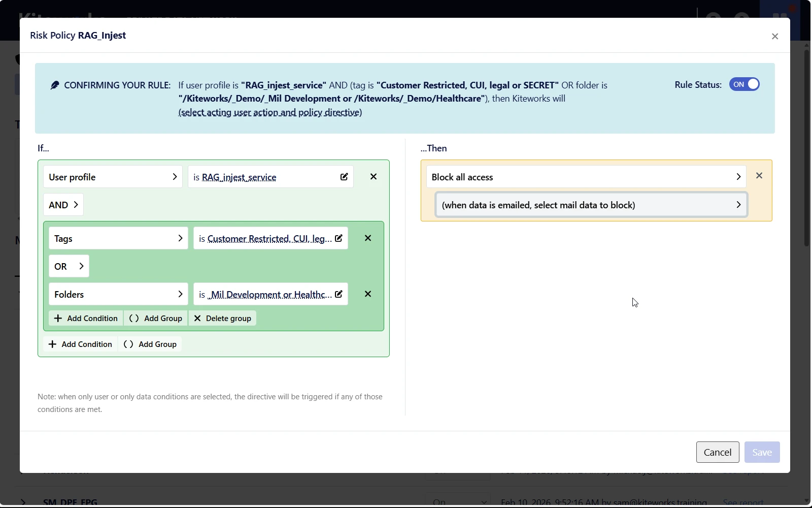The width and height of the screenshot is (812, 508).
Task: Save the risk policy rule
Action: pos(762,452)
